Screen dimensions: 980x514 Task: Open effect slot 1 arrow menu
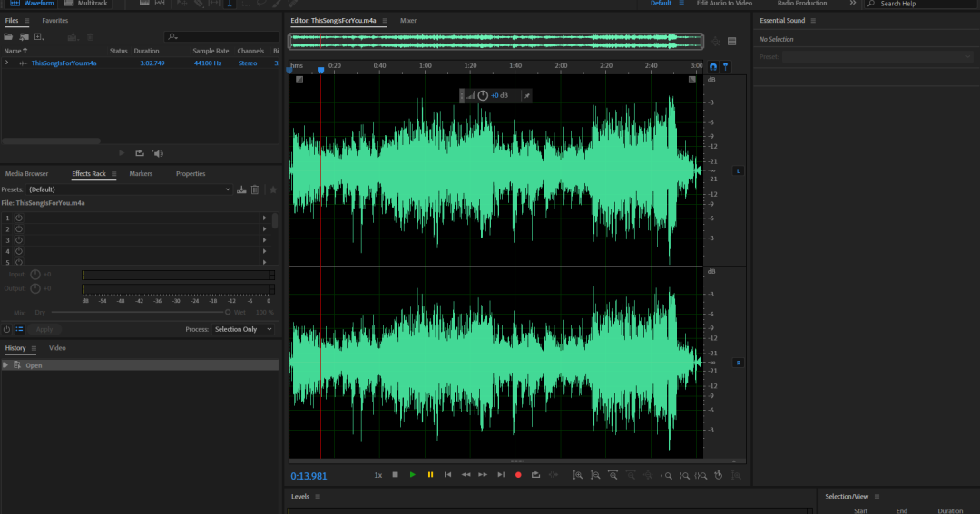pos(264,218)
